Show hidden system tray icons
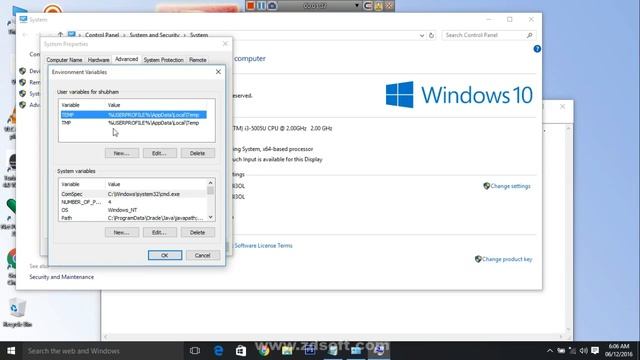 click(549, 351)
